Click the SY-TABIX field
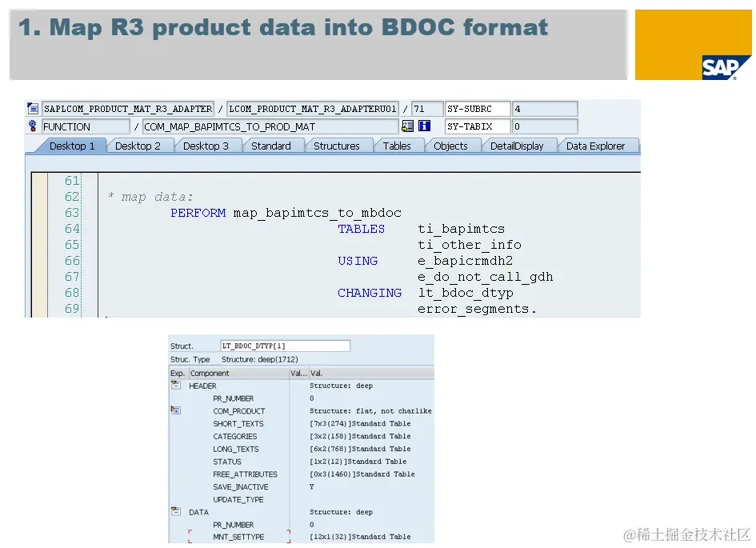756x548 pixels. point(478,126)
